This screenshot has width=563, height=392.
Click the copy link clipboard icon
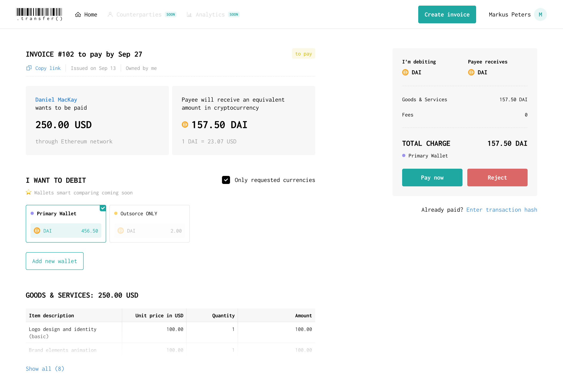(29, 68)
